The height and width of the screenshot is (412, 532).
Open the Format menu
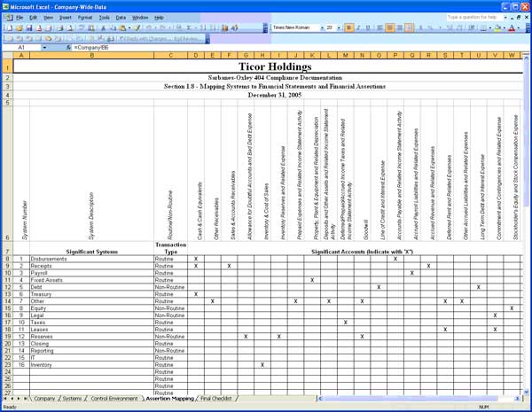pos(85,18)
